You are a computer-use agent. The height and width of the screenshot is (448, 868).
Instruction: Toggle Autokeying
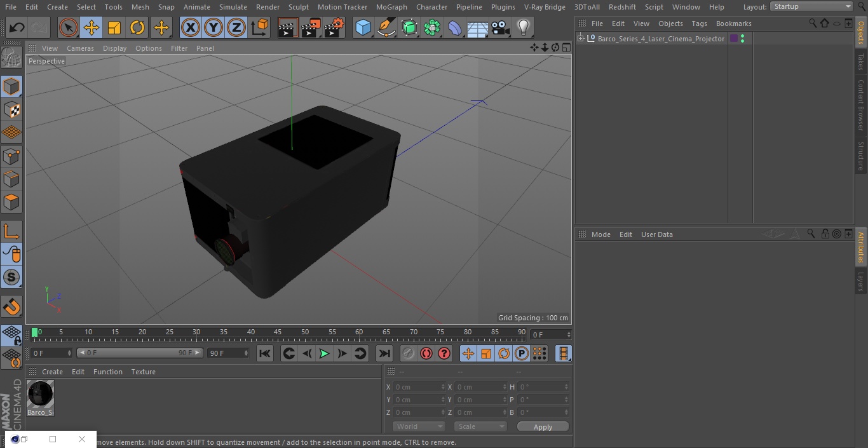pos(426,353)
